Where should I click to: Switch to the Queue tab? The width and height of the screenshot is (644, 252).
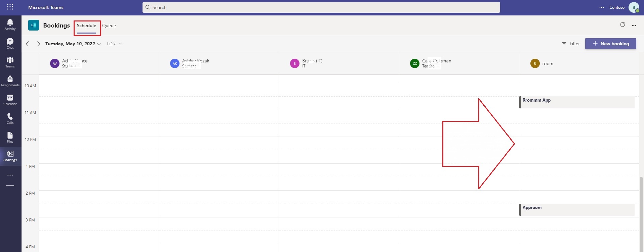click(109, 26)
